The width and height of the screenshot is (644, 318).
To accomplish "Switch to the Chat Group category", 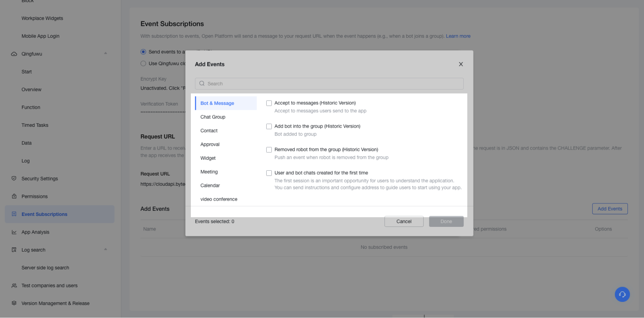I will tap(213, 117).
